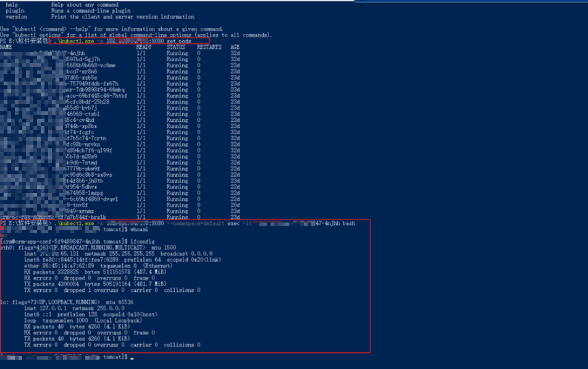Place cursor at the final tomcat prompt
This screenshot has height=369, width=588.
click(x=131, y=357)
